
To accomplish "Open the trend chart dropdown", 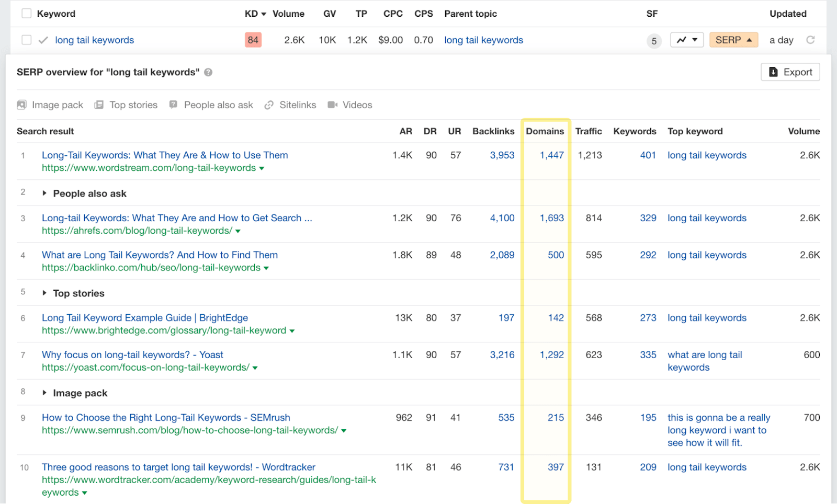I will point(687,40).
